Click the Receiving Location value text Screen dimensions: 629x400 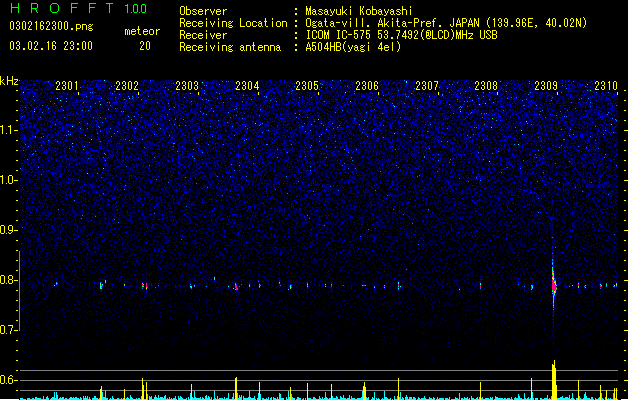(x=446, y=23)
